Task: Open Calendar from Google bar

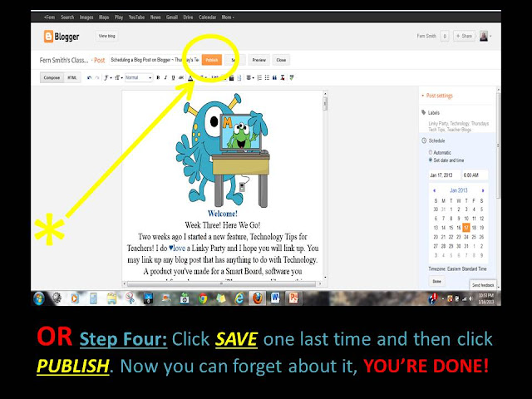Action: click(x=207, y=17)
